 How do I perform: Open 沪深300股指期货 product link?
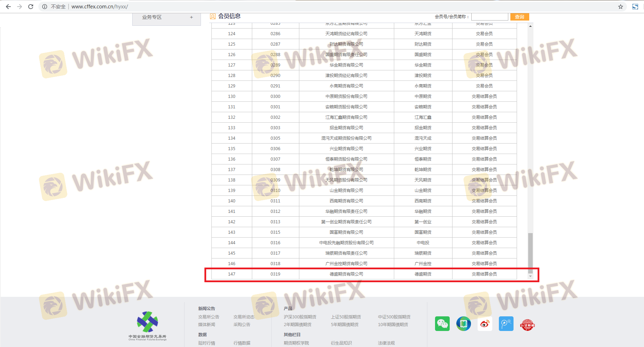coord(300,317)
